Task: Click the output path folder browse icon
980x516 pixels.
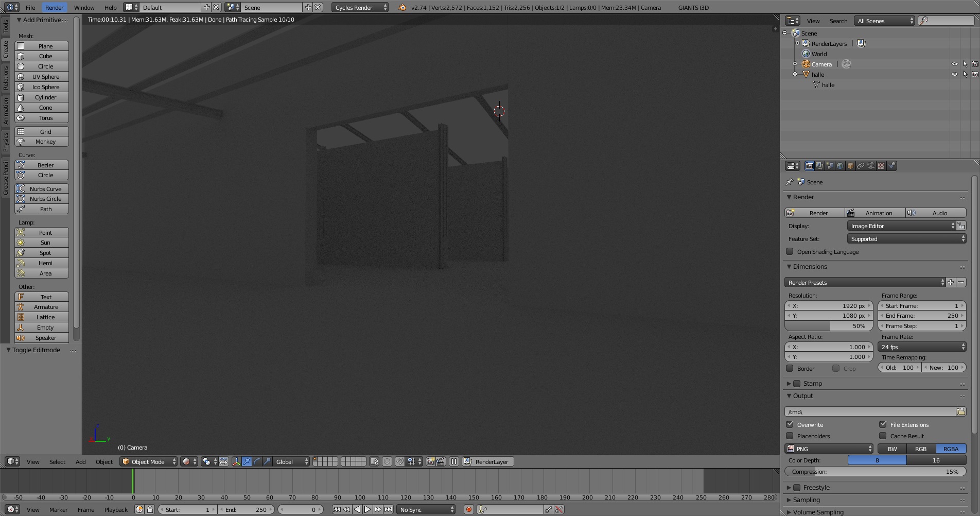Action: coord(960,411)
